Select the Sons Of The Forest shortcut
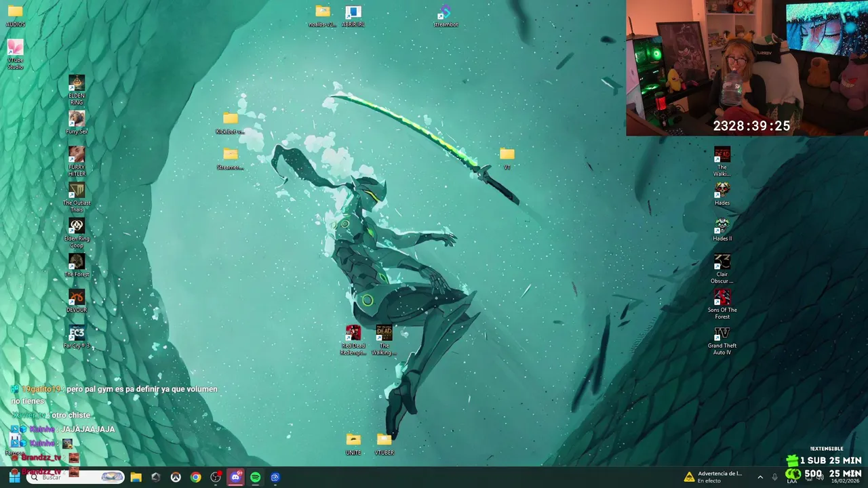The width and height of the screenshot is (868, 488). 722,304
